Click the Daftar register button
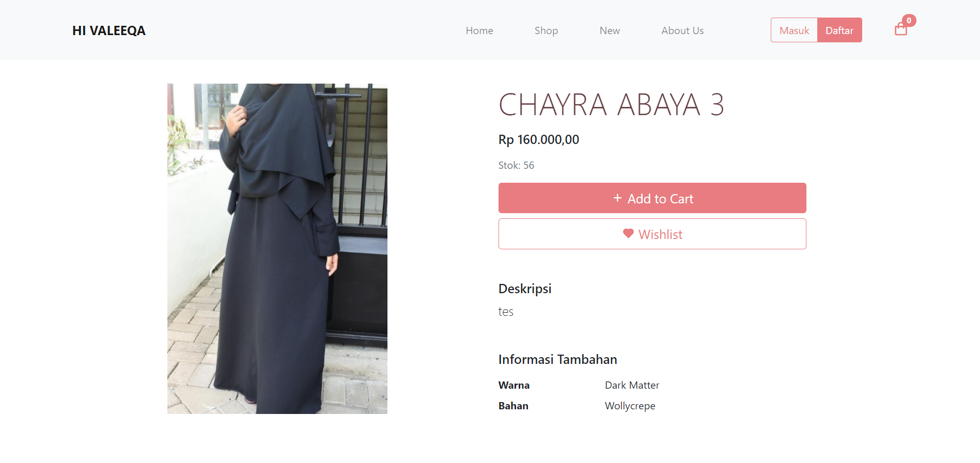 (839, 30)
